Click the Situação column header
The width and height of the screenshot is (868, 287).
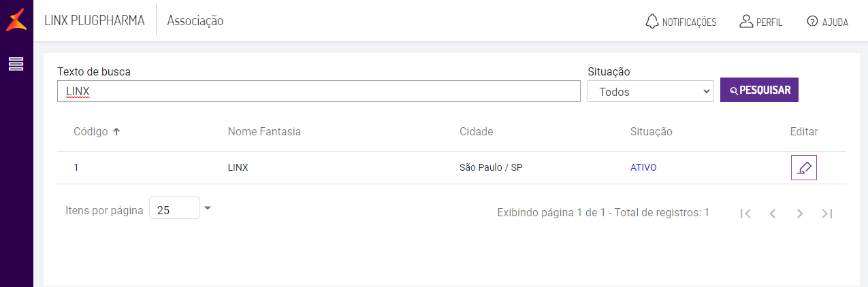pyautogui.click(x=651, y=131)
